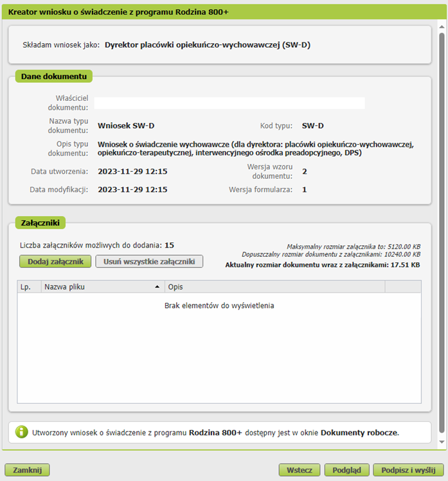
Task: Click the Dopuszczalny rozmiar dokumentu 10240.00 KB text
Action: tap(331, 254)
